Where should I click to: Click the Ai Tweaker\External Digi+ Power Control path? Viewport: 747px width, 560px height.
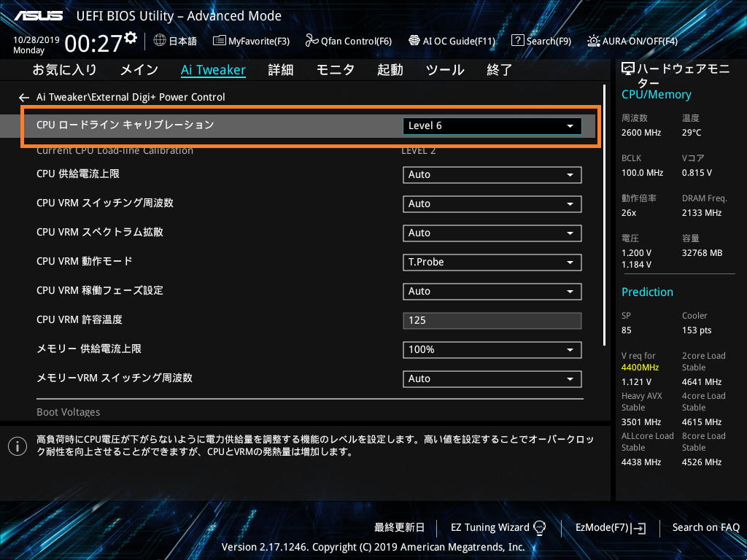tap(131, 98)
